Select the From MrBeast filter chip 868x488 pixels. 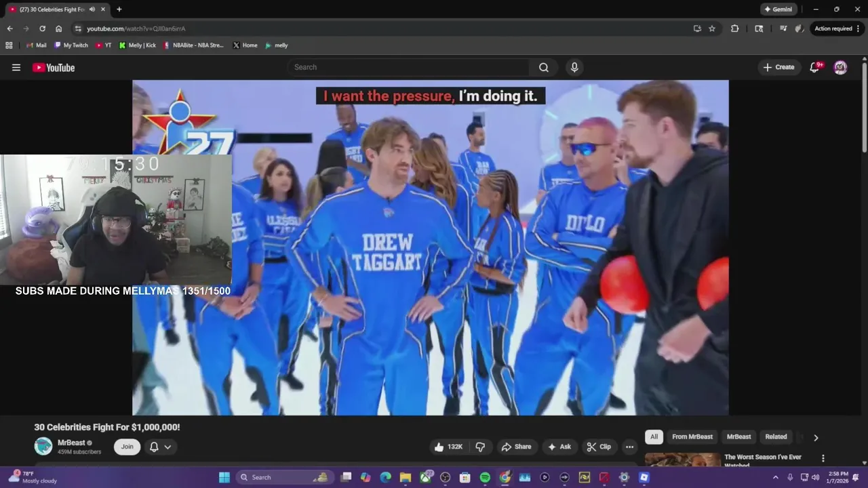tap(692, 437)
